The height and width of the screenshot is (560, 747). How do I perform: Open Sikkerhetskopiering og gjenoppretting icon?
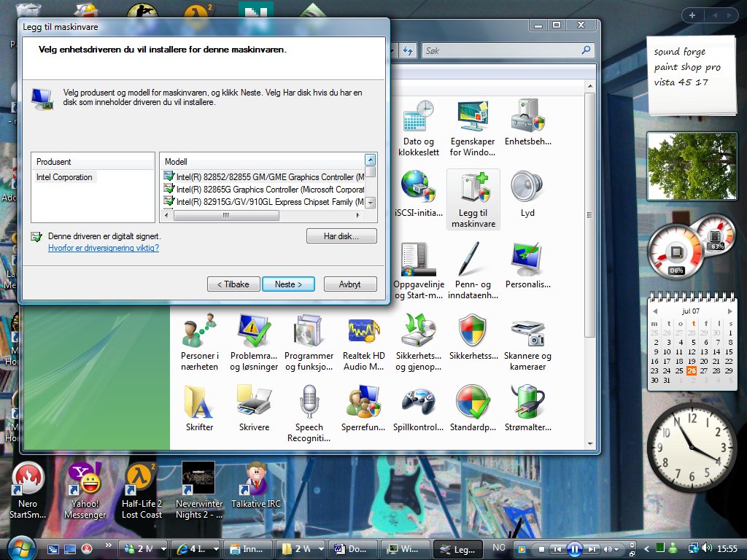(x=418, y=342)
